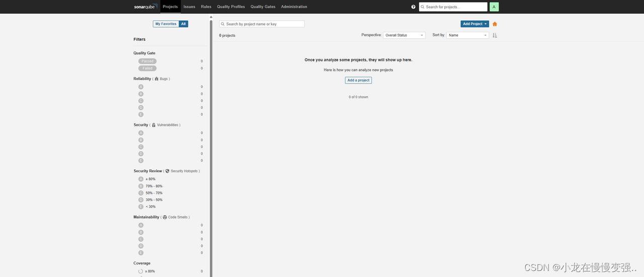Filter Maintainability by rating A

141,225
